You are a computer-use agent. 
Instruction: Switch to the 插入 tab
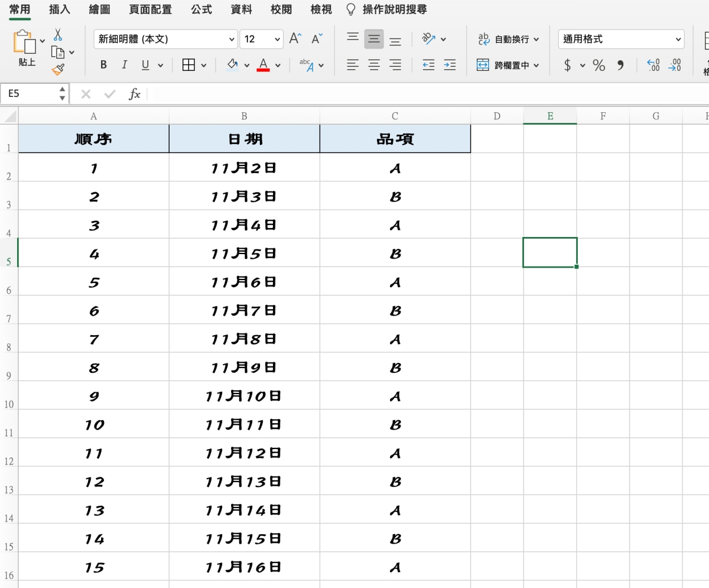[x=60, y=9]
